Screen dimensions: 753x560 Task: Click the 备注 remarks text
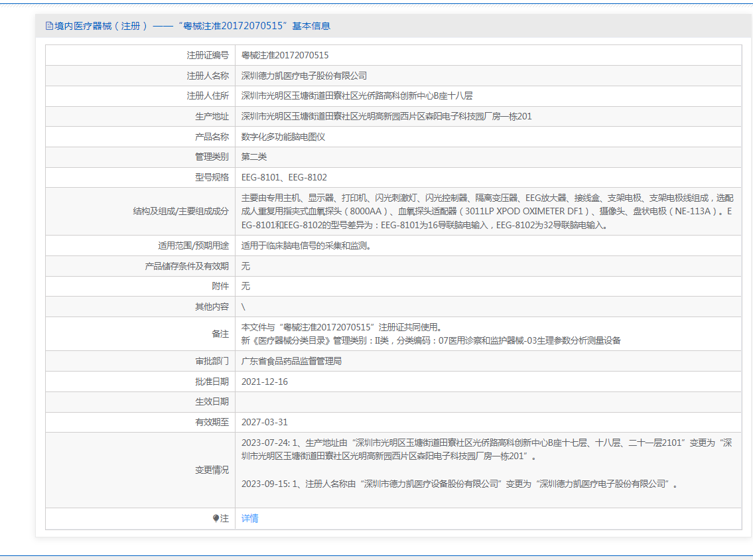coord(431,334)
